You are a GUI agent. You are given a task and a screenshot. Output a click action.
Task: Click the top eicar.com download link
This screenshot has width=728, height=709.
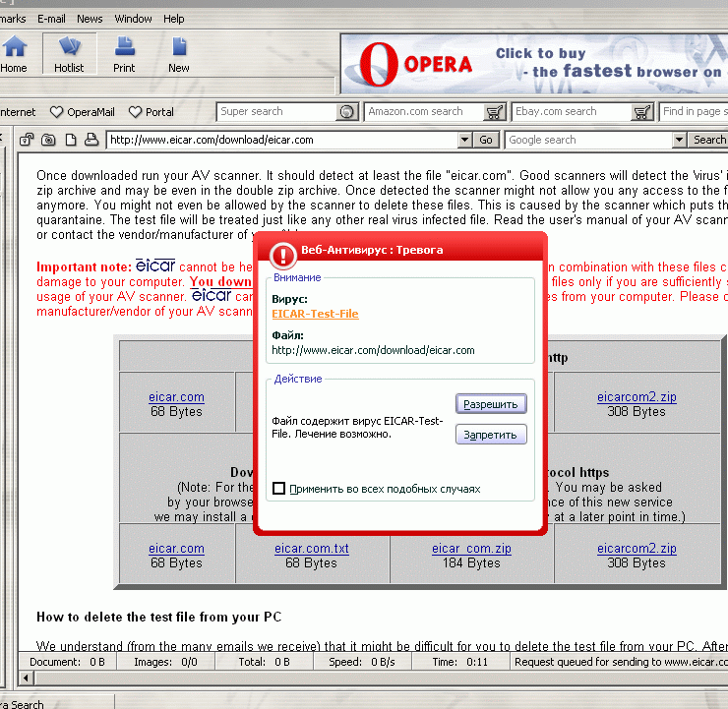click(x=176, y=397)
